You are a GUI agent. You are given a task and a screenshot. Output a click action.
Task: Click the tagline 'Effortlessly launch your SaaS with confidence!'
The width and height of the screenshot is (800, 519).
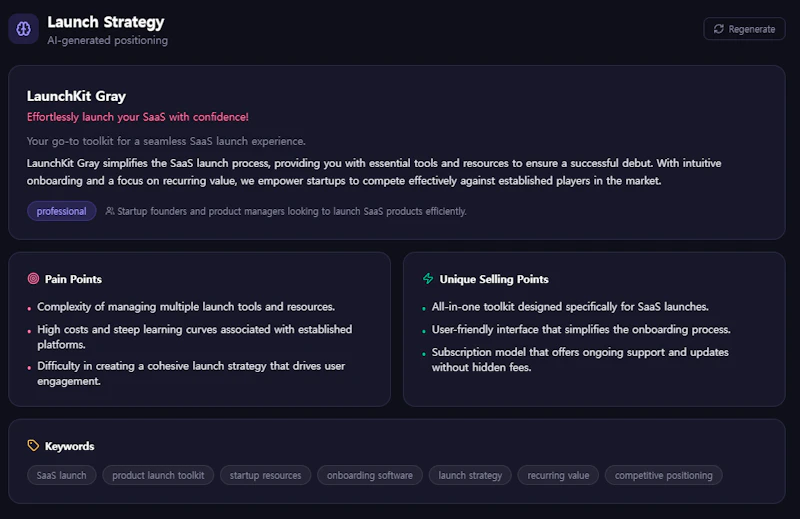pyautogui.click(x=138, y=117)
